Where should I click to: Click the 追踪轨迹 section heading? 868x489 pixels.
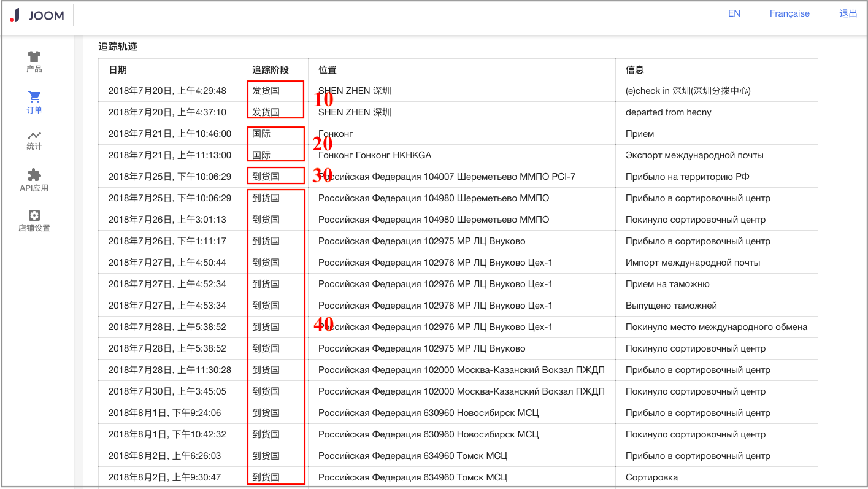tap(118, 46)
